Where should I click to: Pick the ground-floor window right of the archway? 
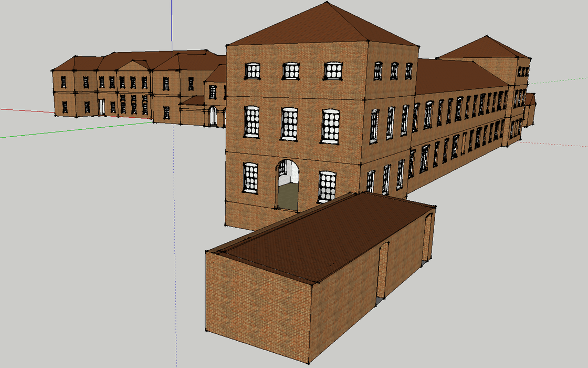[327, 187]
